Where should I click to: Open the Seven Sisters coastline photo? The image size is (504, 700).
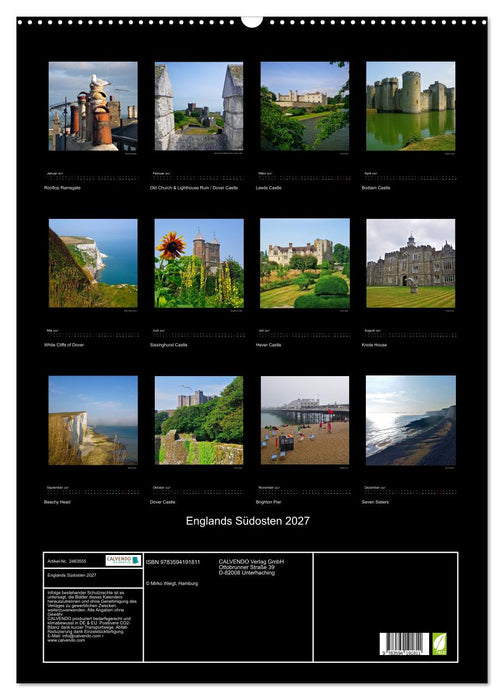tap(411, 420)
